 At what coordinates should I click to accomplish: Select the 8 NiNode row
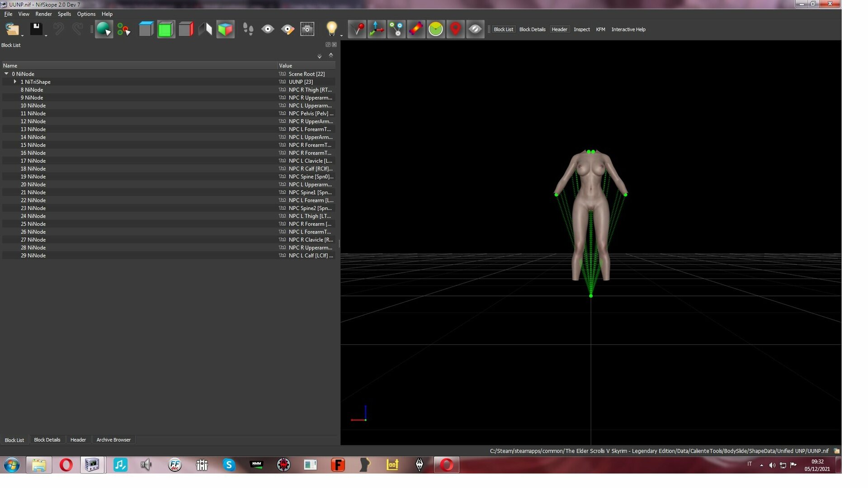pos(168,90)
